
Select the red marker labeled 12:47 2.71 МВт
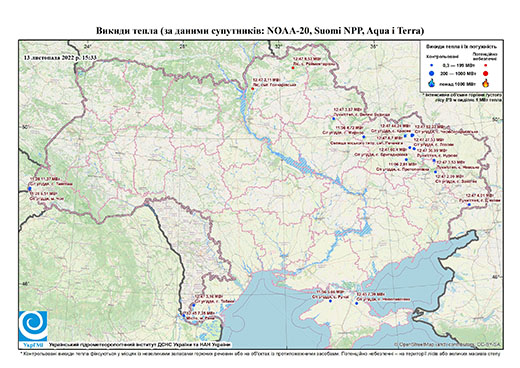253,89
